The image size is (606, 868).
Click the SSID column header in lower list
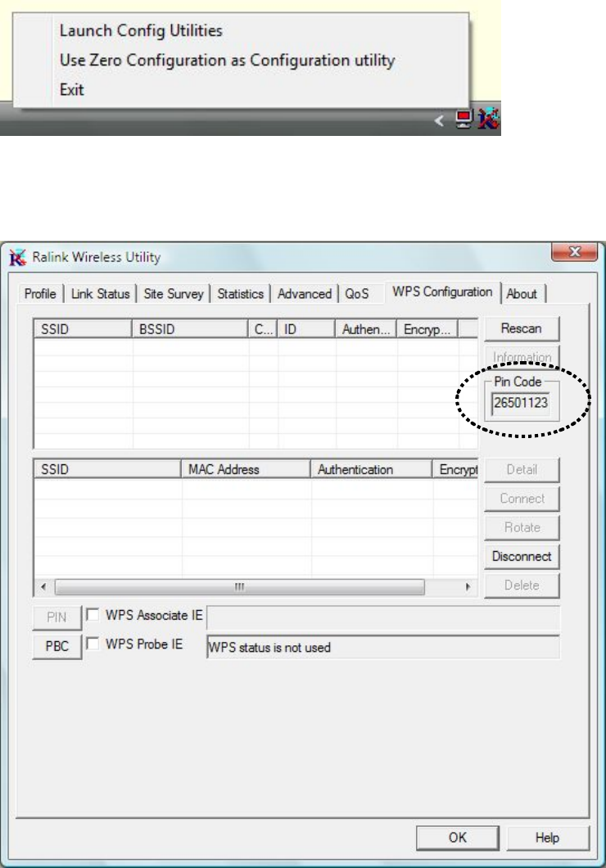(x=107, y=469)
